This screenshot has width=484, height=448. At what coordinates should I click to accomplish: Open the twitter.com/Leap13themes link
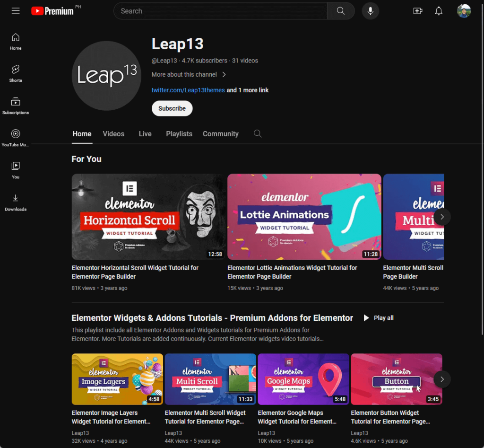click(188, 90)
